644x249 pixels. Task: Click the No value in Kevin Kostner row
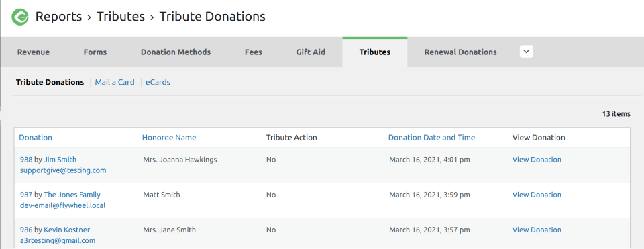pos(271,230)
